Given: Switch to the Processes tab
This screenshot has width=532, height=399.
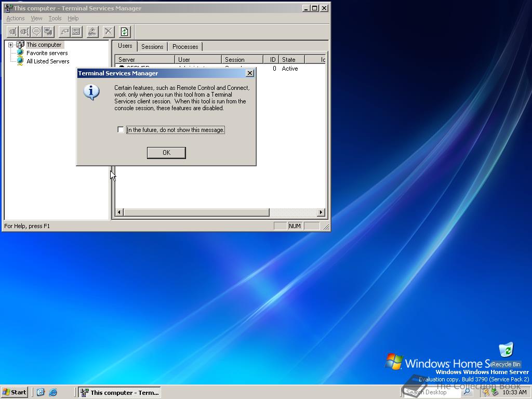Looking at the screenshot, I should tap(185, 46).
